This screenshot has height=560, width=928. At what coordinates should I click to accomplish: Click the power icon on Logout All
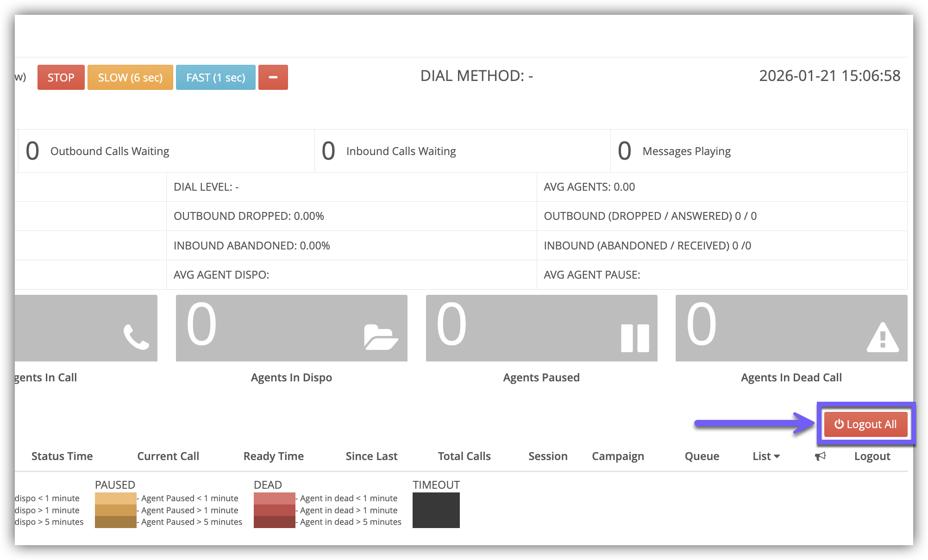coord(839,424)
